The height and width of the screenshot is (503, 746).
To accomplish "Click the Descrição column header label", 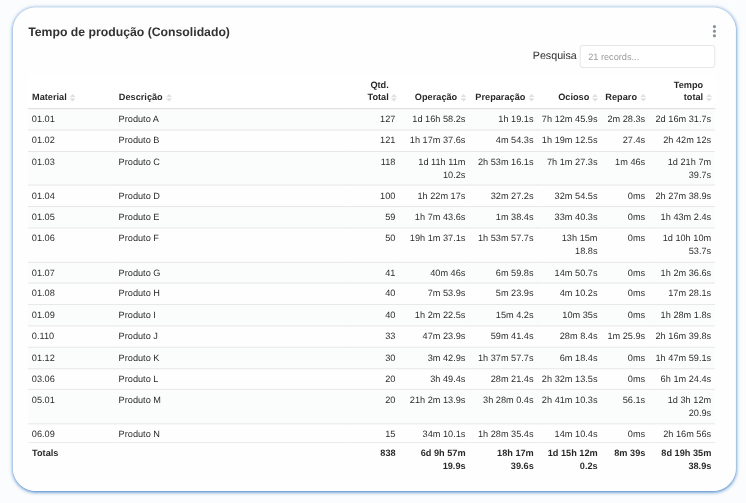I will pos(140,98).
